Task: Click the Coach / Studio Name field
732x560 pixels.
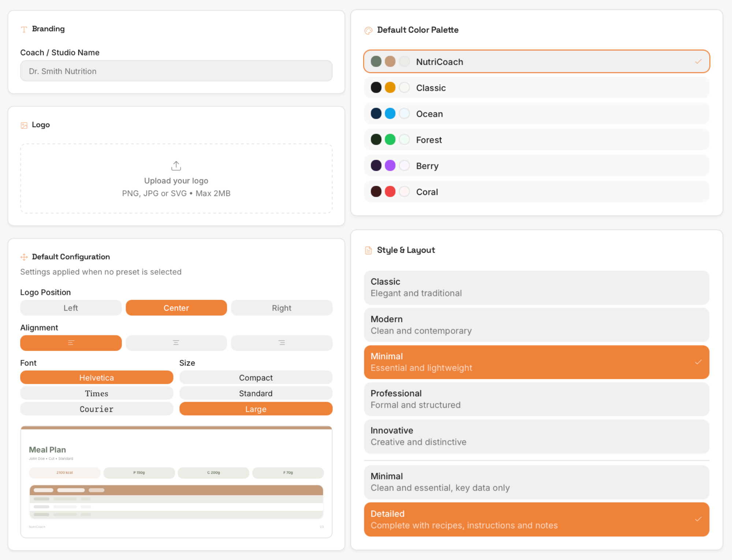Action: click(176, 71)
